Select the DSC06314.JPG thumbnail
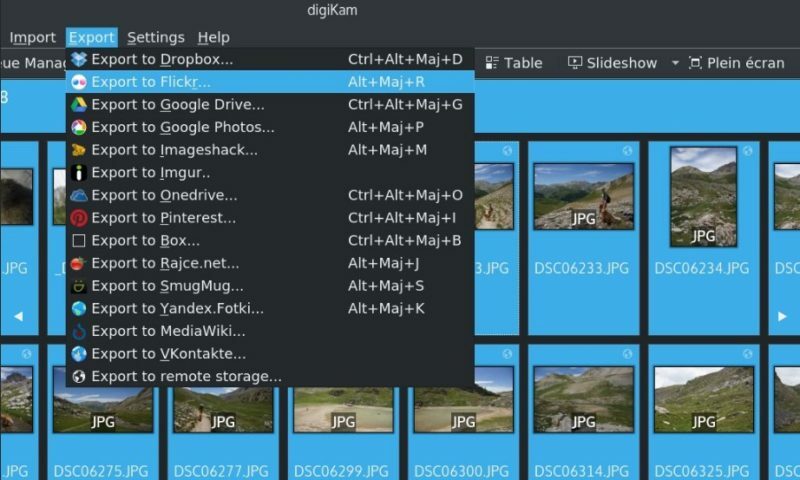This screenshot has height=480, width=800. pos(584,399)
